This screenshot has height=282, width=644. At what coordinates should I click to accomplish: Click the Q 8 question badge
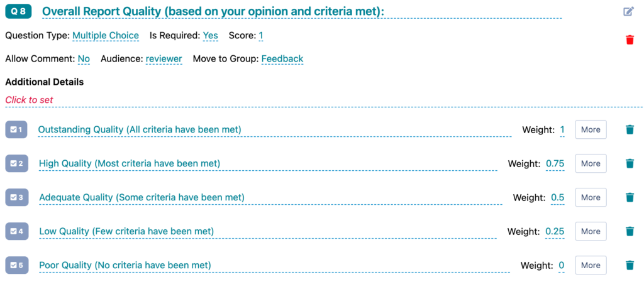coord(18,11)
